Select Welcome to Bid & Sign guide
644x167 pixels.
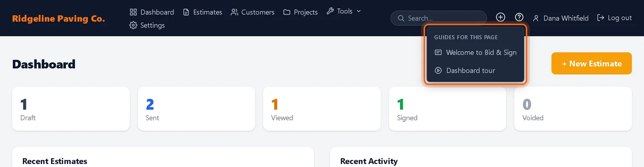475,52
